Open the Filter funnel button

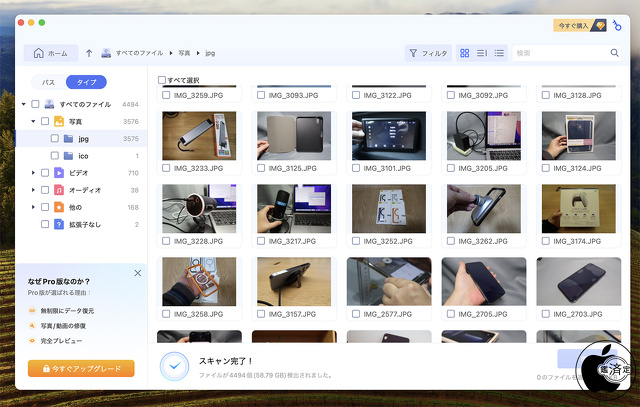428,53
